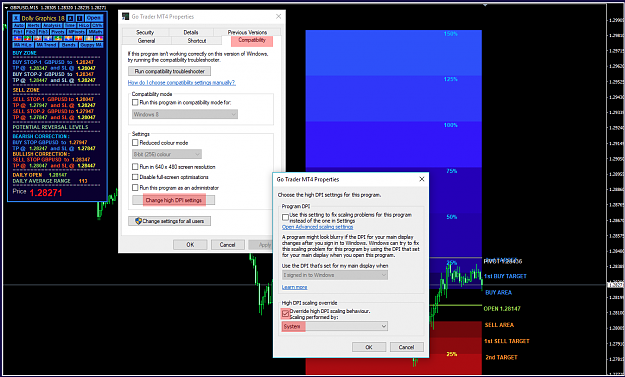Open the Previous Versions tab

pos(247,32)
